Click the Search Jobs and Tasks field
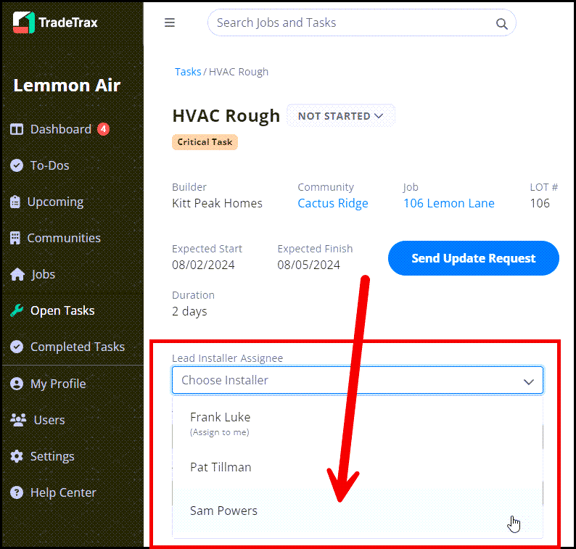The height and width of the screenshot is (549, 576). coord(361,23)
